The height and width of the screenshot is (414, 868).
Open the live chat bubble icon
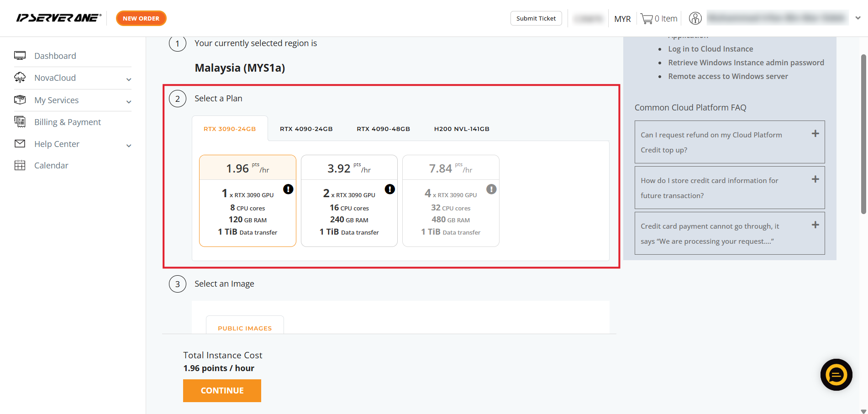(836, 375)
